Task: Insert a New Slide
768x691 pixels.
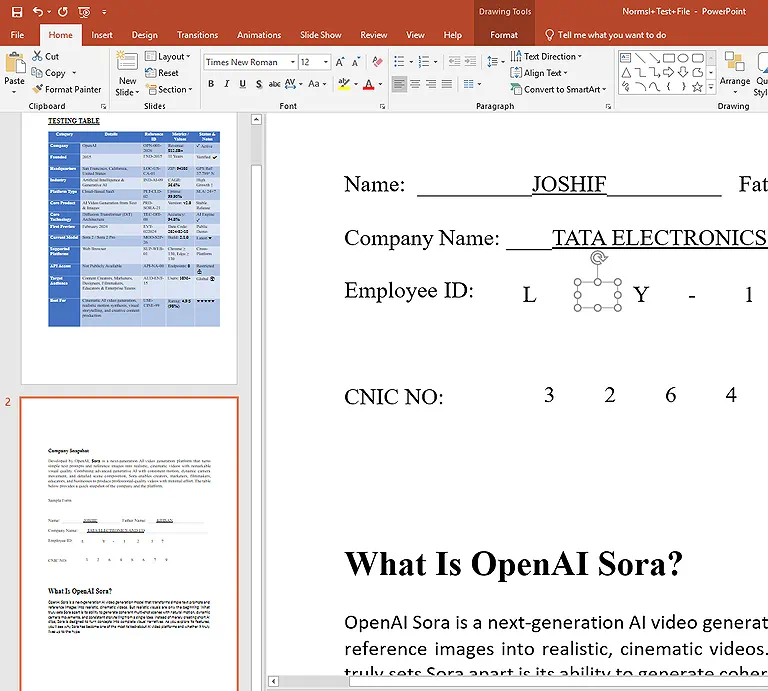Action: pyautogui.click(x=127, y=73)
